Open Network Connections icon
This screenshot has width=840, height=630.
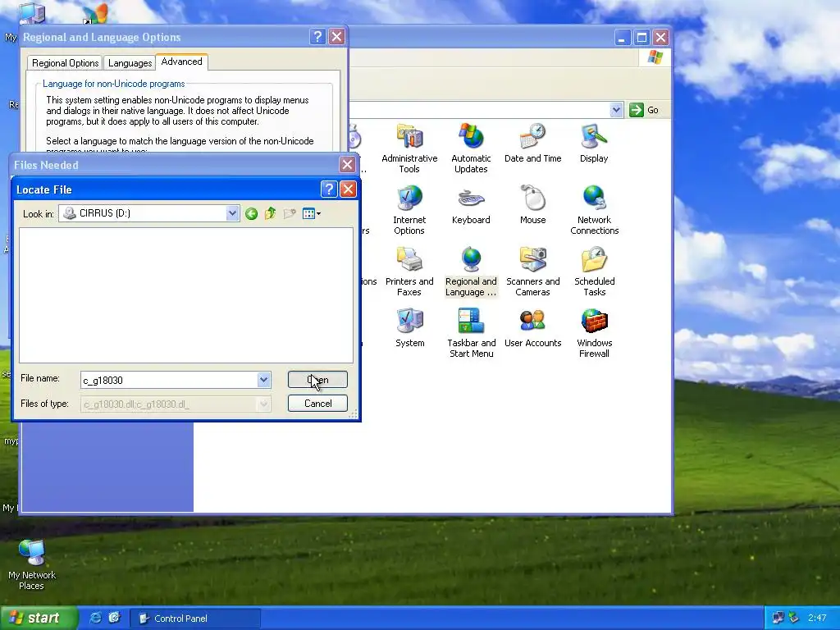594,210
